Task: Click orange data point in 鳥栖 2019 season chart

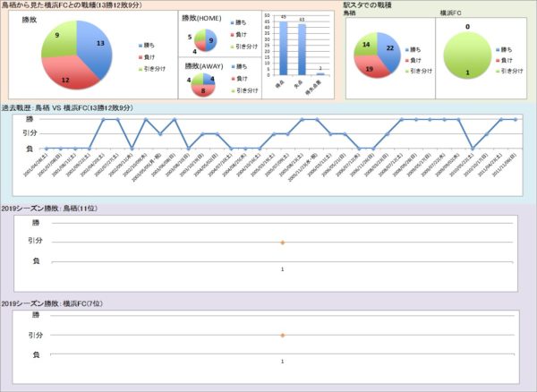Action: [x=283, y=243]
